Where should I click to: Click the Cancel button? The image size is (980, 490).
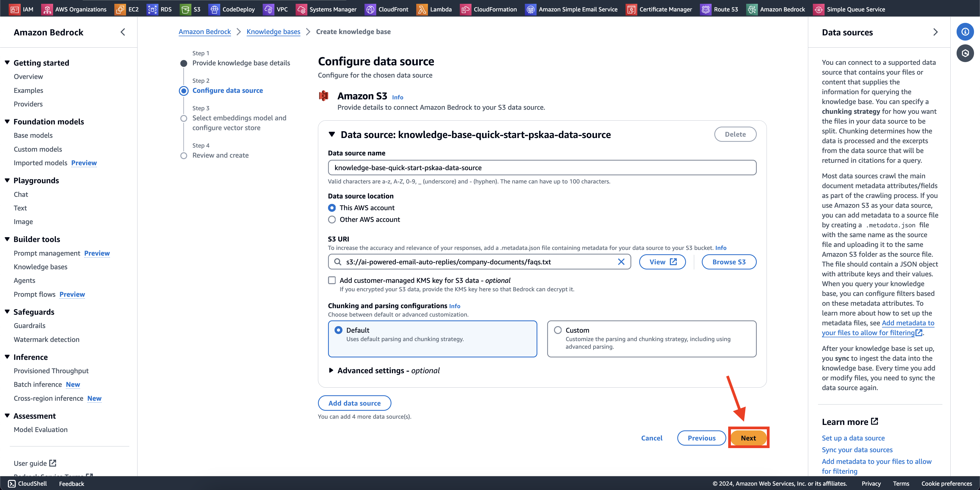click(651, 438)
